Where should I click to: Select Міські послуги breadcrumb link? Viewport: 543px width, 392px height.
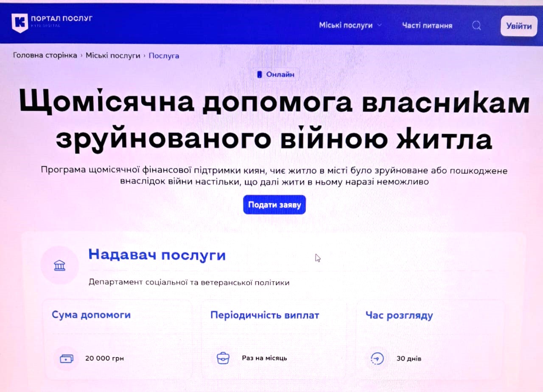[113, 56]
